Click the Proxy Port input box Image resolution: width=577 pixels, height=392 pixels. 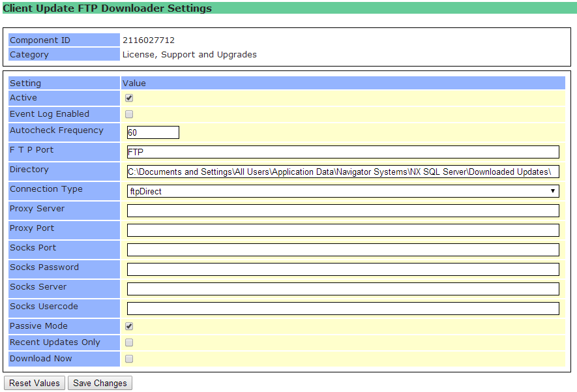coord(342,230)
